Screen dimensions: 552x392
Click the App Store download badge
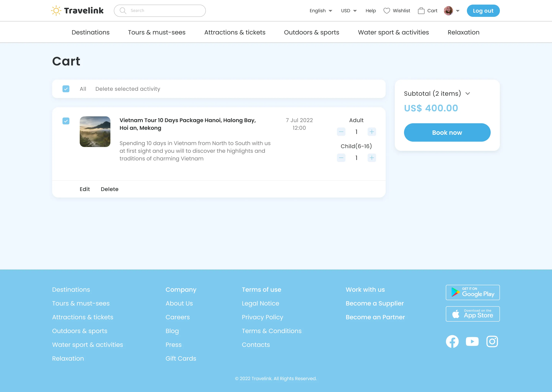472,314
